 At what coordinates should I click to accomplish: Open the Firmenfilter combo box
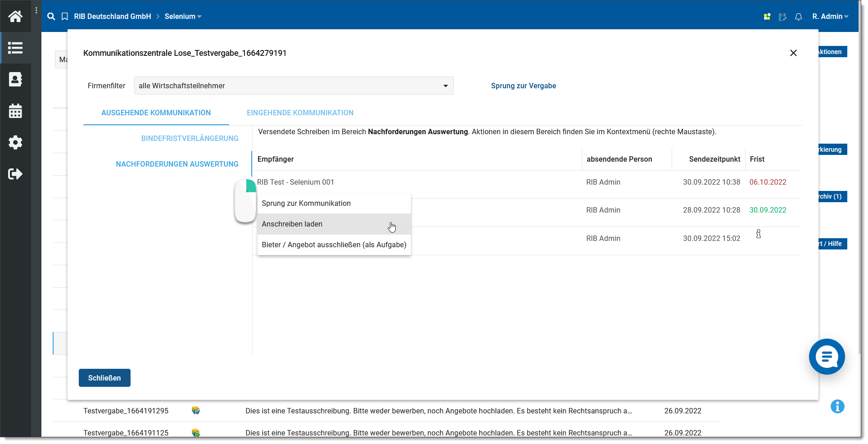click(x=294, y=86)
